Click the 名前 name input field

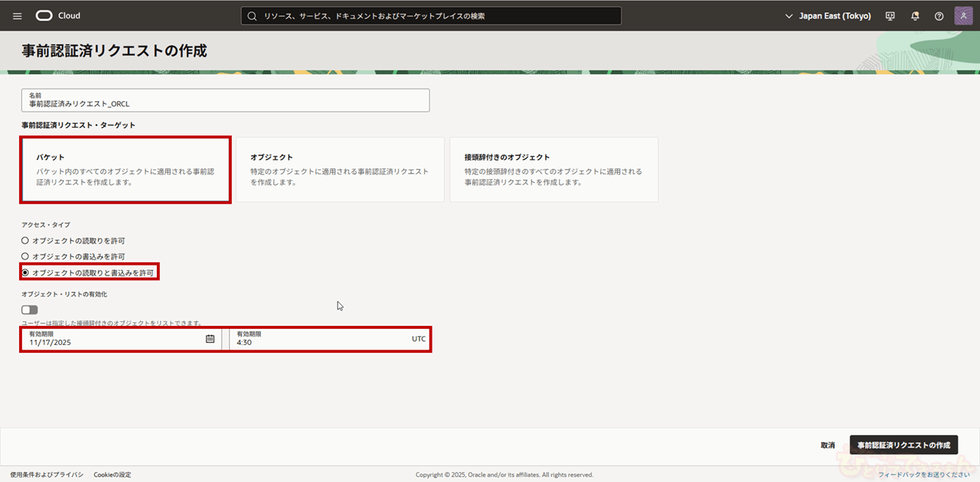(225, 100)
